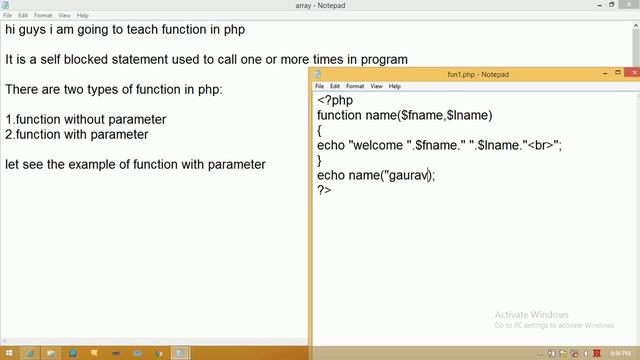The width and height of the screenshot is (640, 360).
Task: Open Help menu in fun1.php Notepad
Action: point(394,86)
